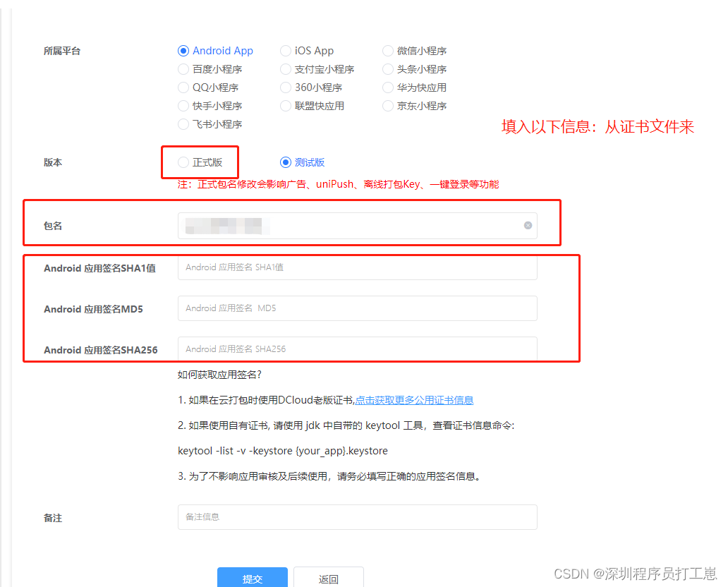Click the 注：正式包名修改会影响广告 warning text
Viewport: 728px width, 587px height.
pos(339,184)
